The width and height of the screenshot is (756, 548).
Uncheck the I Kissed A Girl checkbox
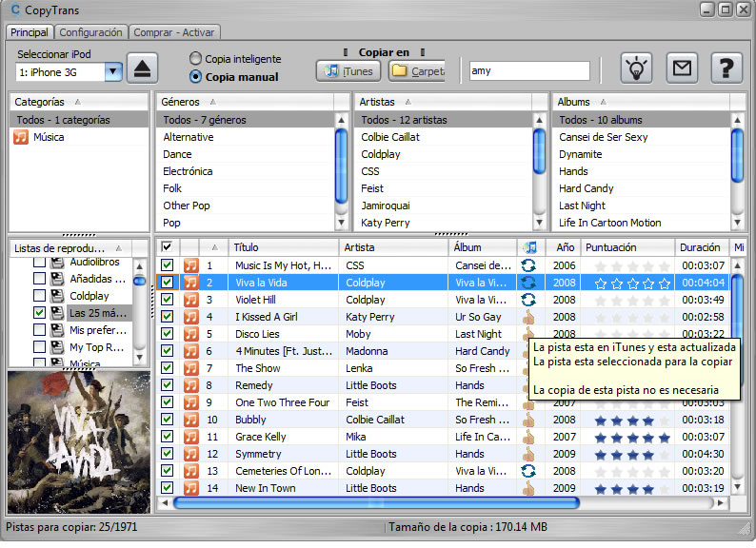click(167, 317)
